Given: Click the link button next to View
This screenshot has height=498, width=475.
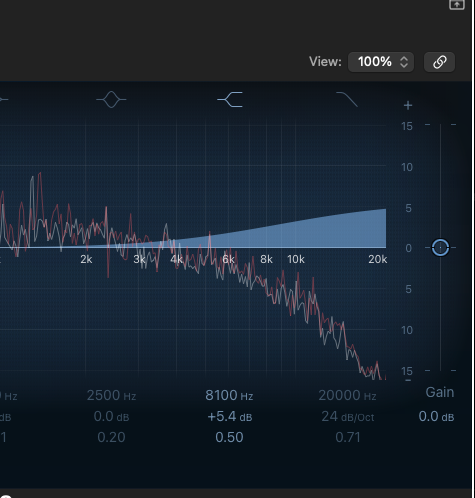Looking at the screenshot, I should tap(439, 62).
